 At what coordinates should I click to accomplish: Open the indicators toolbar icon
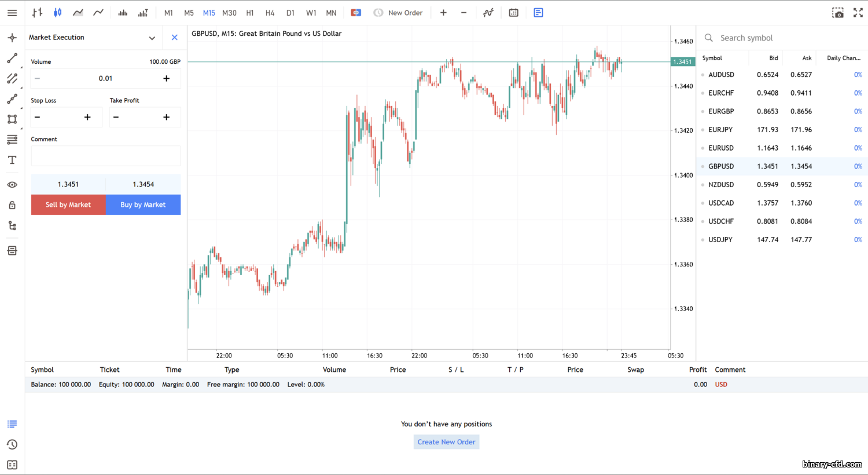coord(488,13)
